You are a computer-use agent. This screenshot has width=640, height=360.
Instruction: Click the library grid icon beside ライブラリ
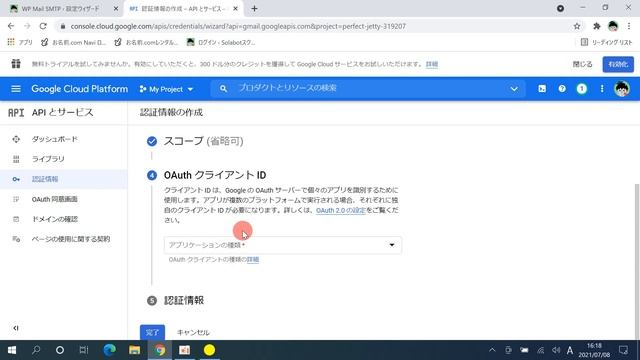coord(16,159)
